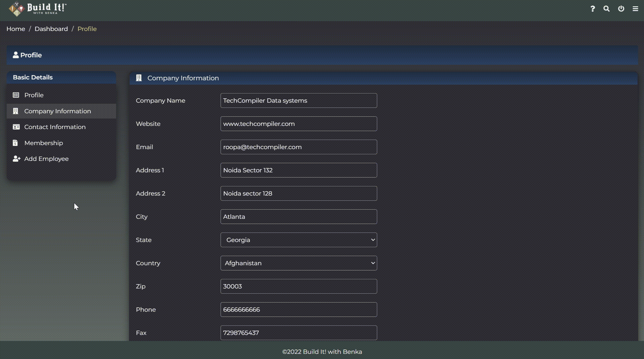Open the hamburger menu icon
The width and height of the screenshot is (644, 359).
click(x=635, y=9)
